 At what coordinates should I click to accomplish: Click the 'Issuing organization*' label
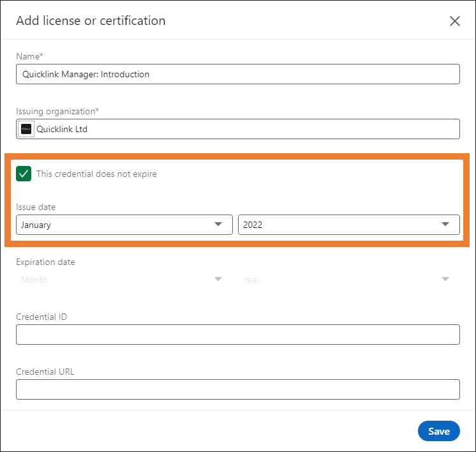[x=57, y=112]
